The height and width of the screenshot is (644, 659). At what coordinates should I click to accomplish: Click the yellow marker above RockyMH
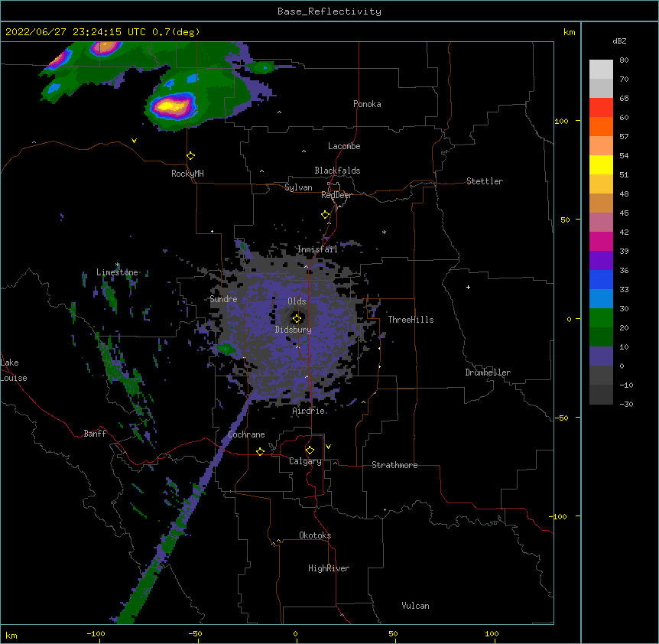190,156
